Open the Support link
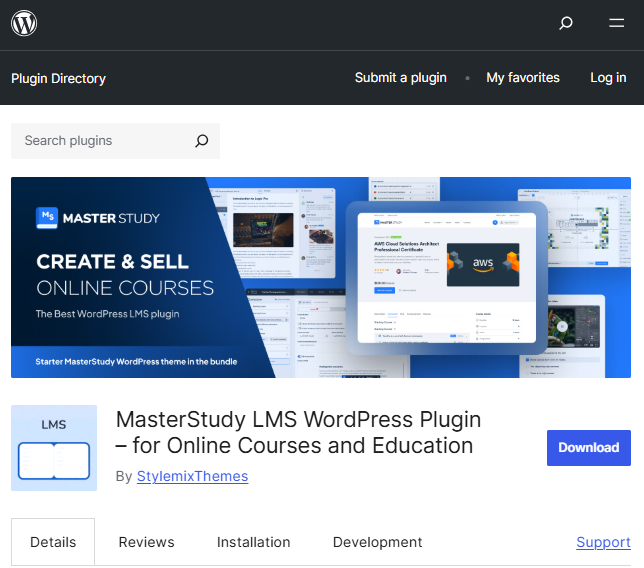Viewport: 644px width, 568px height. (x=603, y=542)
